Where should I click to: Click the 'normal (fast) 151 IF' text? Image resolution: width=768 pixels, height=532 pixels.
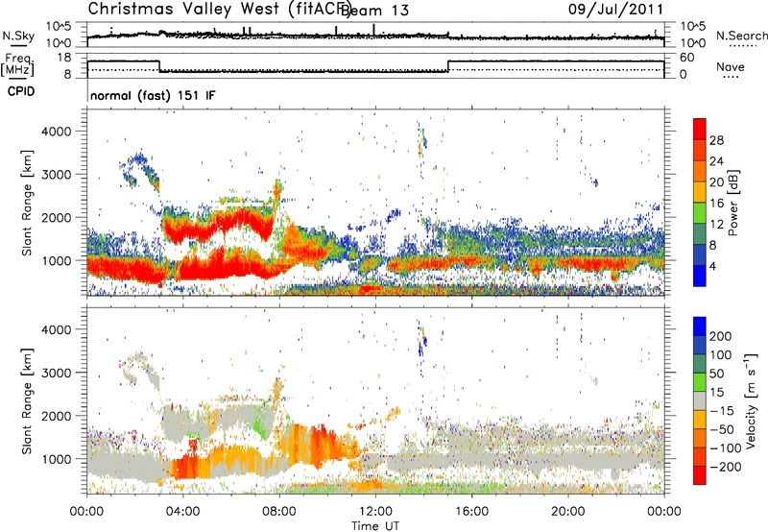click(153, 95)
